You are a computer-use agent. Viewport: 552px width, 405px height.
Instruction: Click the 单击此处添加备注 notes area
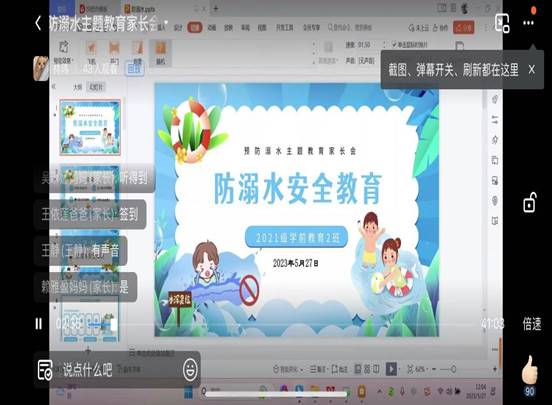pos(152,353)
